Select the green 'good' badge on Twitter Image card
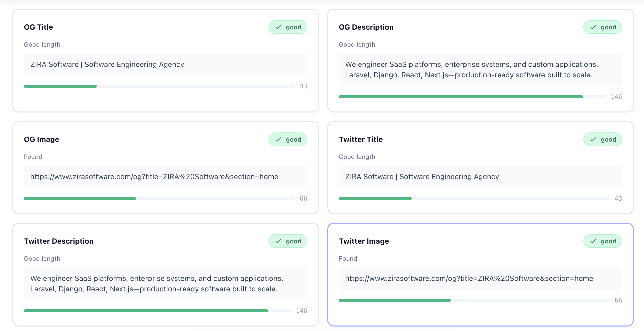Screen dimensions: 644x331 (603, 241)
